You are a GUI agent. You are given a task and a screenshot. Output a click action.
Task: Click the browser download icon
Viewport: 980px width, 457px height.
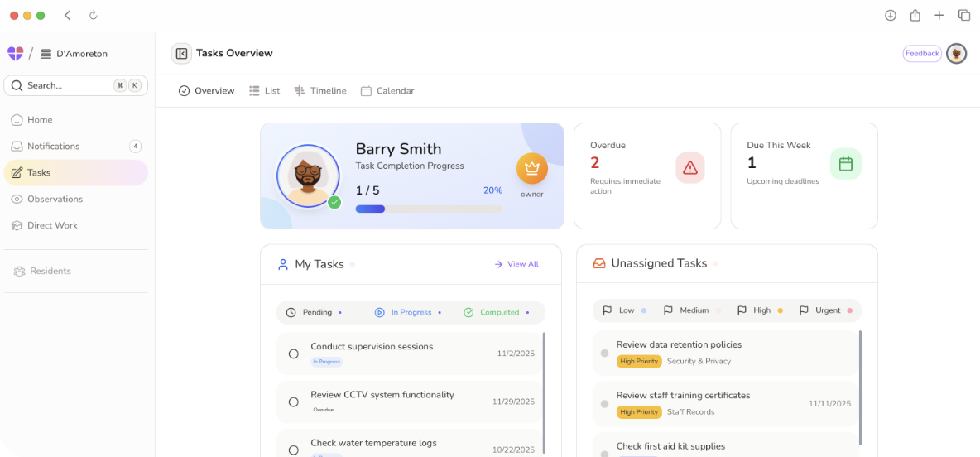(x=891, y=15)
